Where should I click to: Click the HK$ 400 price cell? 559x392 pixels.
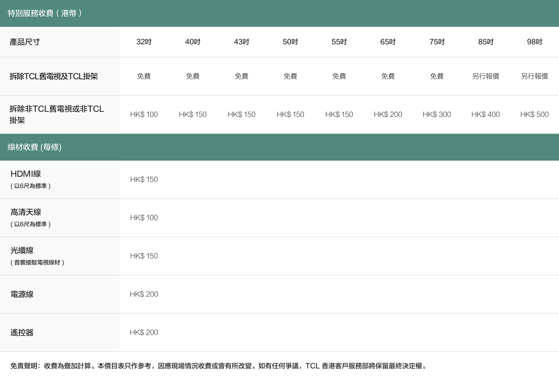coord(486,114)
